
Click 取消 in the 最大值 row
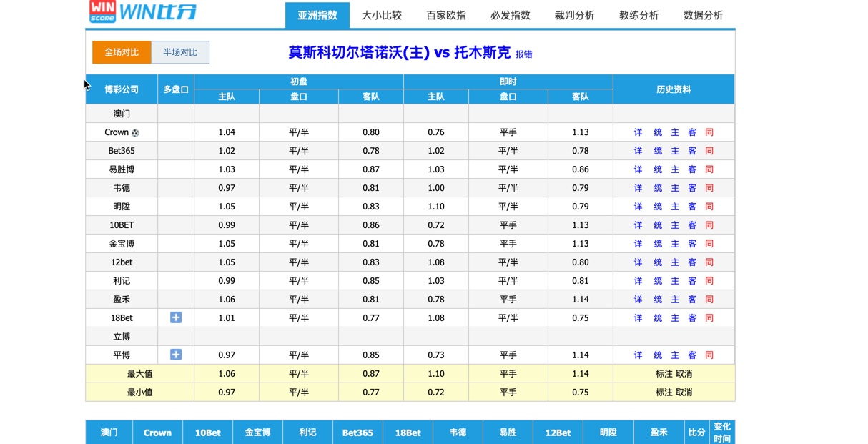click(684, 374)
